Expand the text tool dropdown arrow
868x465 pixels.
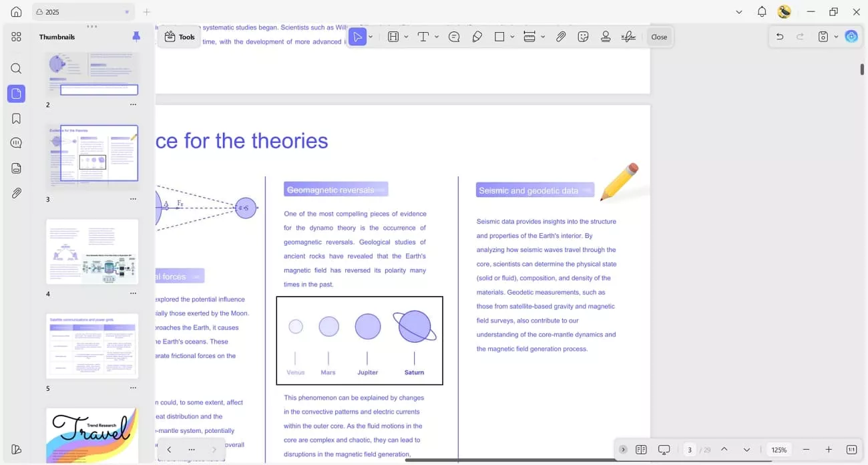click(x=437, y=37)
